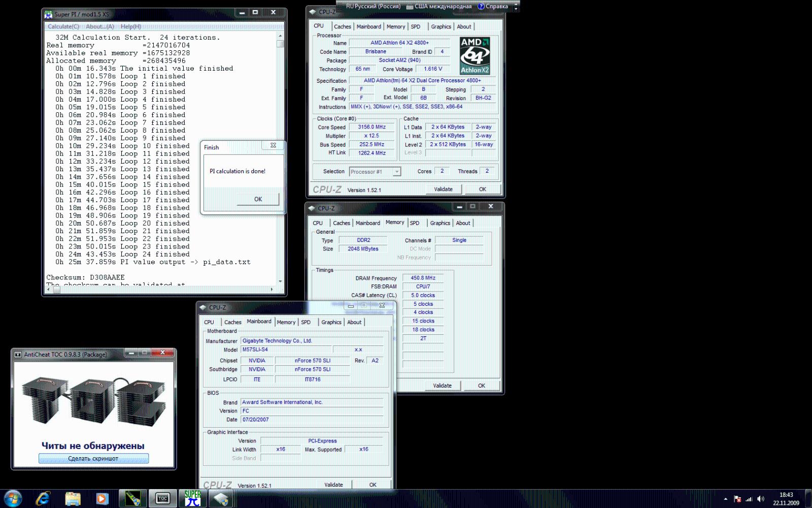Click the taskbar clock showing 18:43
The width and height of the screenshot is (812, 508).
tap(786, 499)
